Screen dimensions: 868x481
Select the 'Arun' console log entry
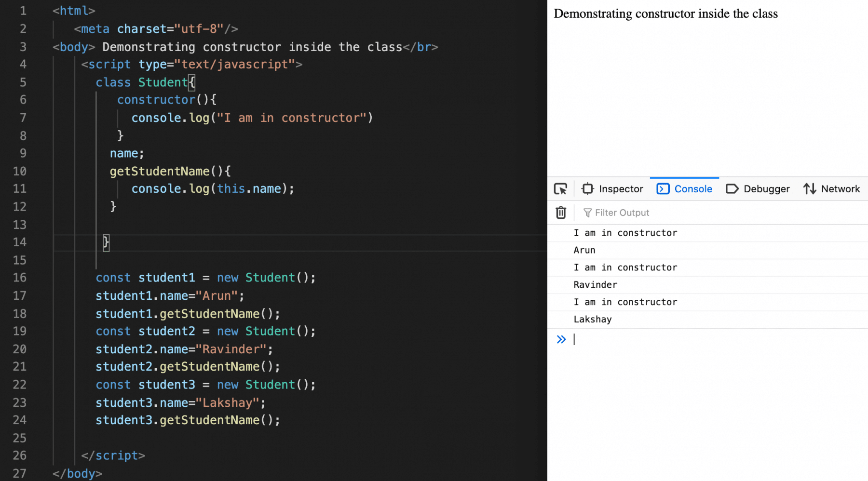584,250
